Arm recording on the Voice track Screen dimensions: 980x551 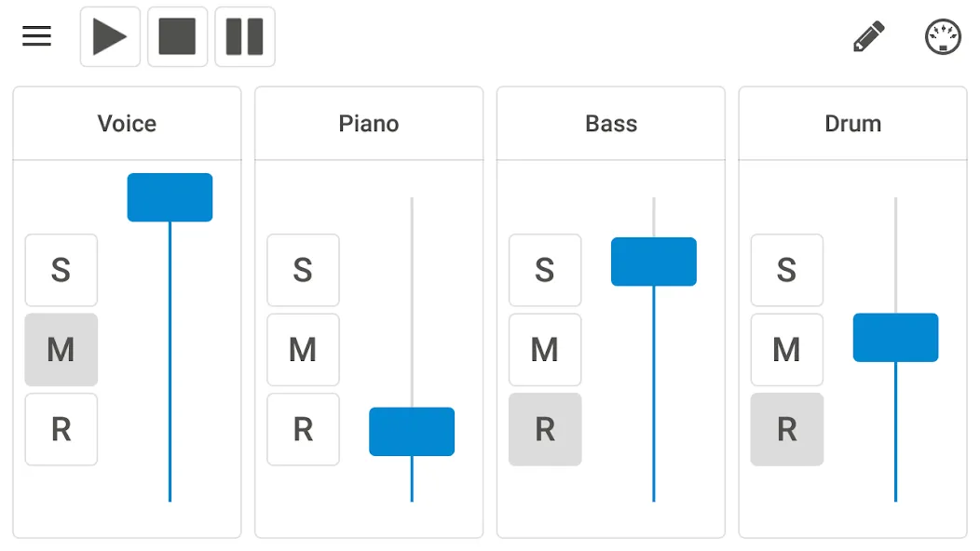61,429
